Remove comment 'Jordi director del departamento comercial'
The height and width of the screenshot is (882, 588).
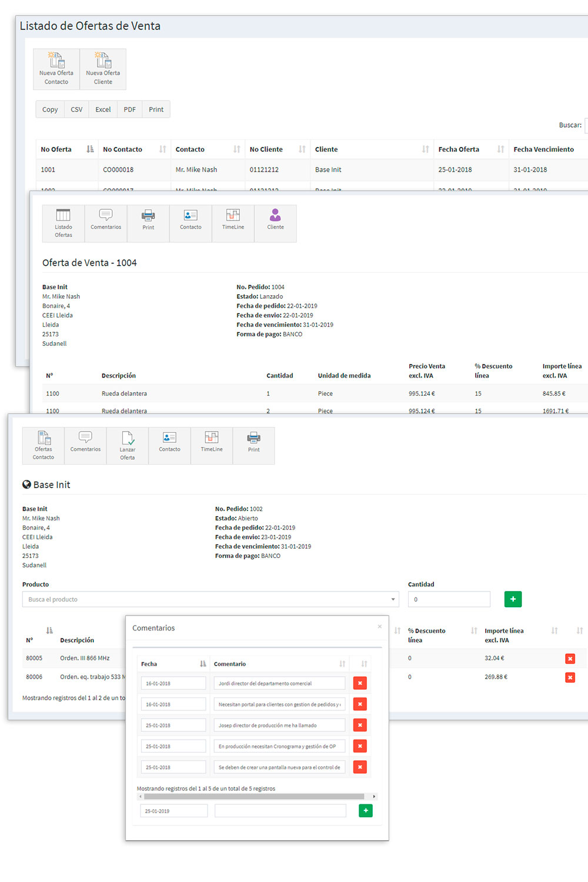point(360,683)
